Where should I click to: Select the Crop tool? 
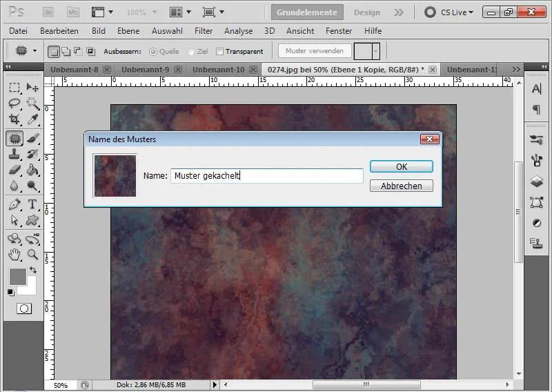[x=14, y=119]
